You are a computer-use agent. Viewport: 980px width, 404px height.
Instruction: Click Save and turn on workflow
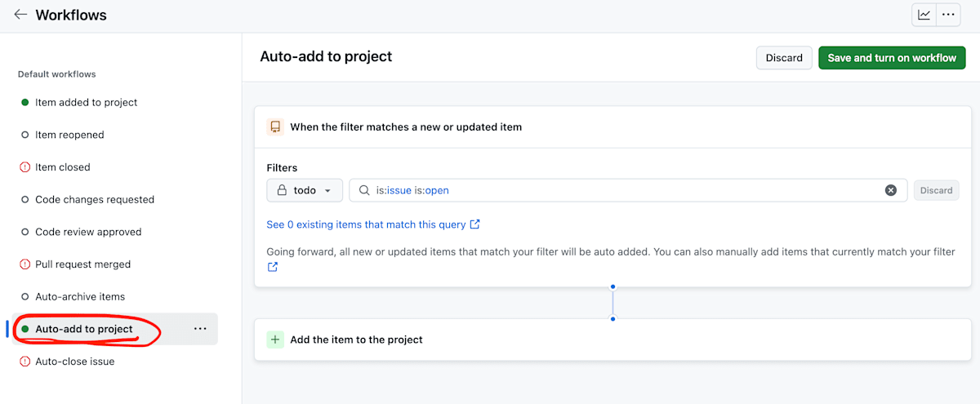pyautogui.click(x=892, y=58)
